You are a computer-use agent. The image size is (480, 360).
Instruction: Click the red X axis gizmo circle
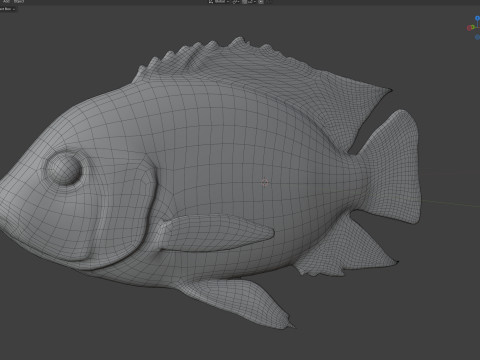[x=470, y=28]
